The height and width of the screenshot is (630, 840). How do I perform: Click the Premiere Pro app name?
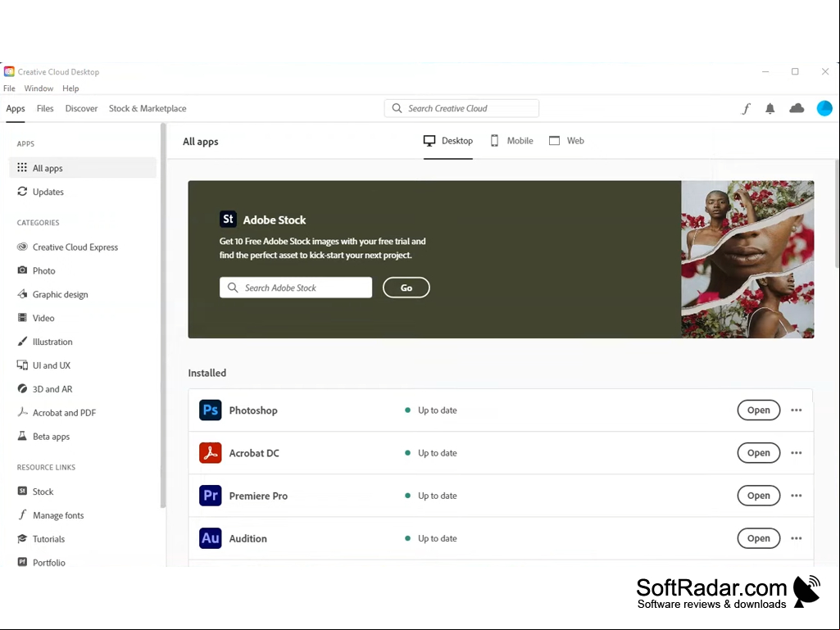(258, 496)
